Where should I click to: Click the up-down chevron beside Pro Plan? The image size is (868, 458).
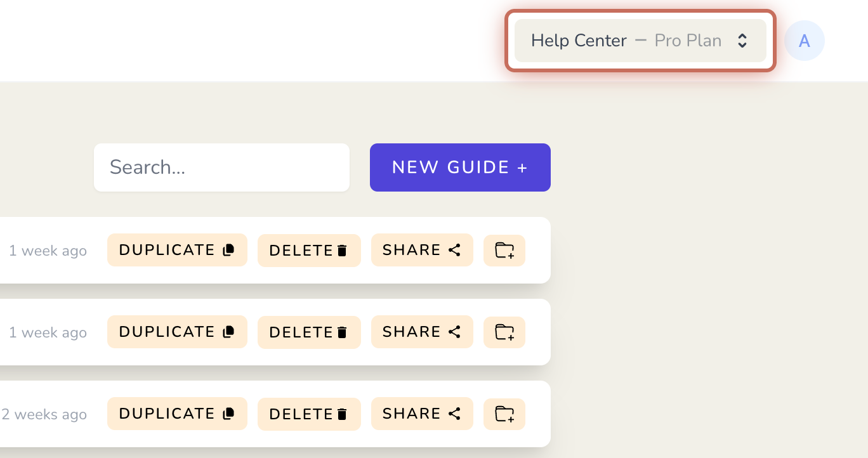point(742,41)
